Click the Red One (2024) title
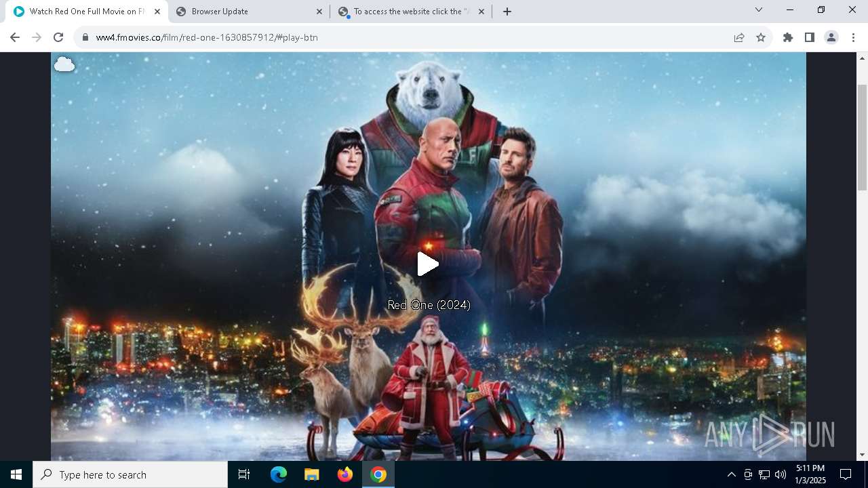Screen dimensions: 868x488 pyautogui.click(x=429, y=305)
